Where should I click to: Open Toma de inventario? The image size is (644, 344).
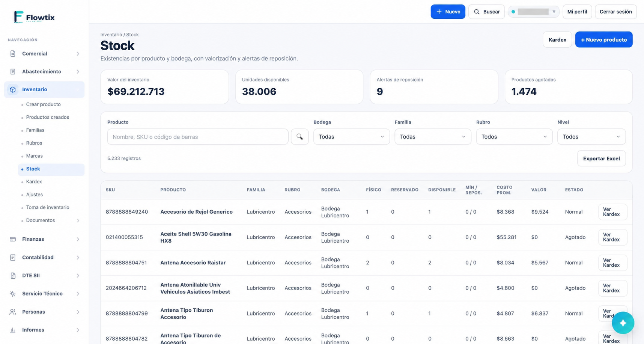point(48,207)
